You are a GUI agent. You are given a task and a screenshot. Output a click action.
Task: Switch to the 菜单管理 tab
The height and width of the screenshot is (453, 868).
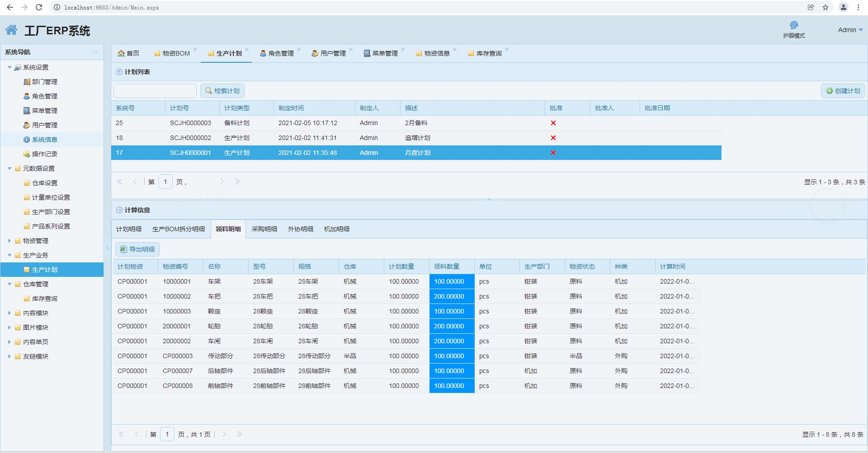click(381, 53)
